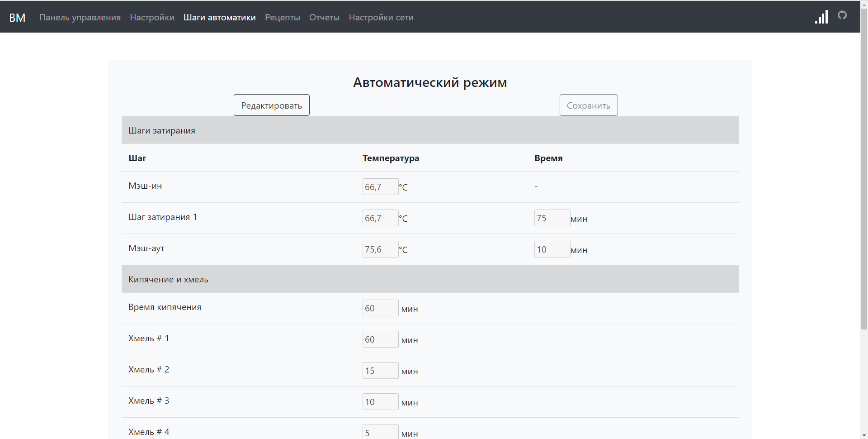Image resolution: width=868 pixels, height=439 pixels.
Task: Go to Настройки page
Action: 152,17
